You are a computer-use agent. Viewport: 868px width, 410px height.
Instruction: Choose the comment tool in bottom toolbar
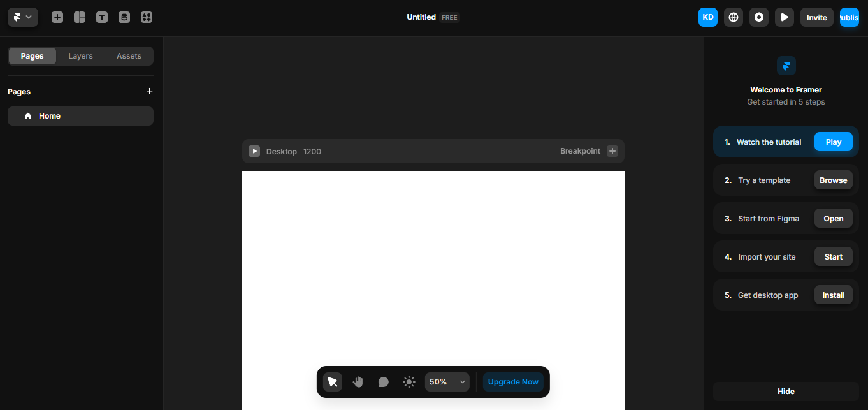click(384, 382)
